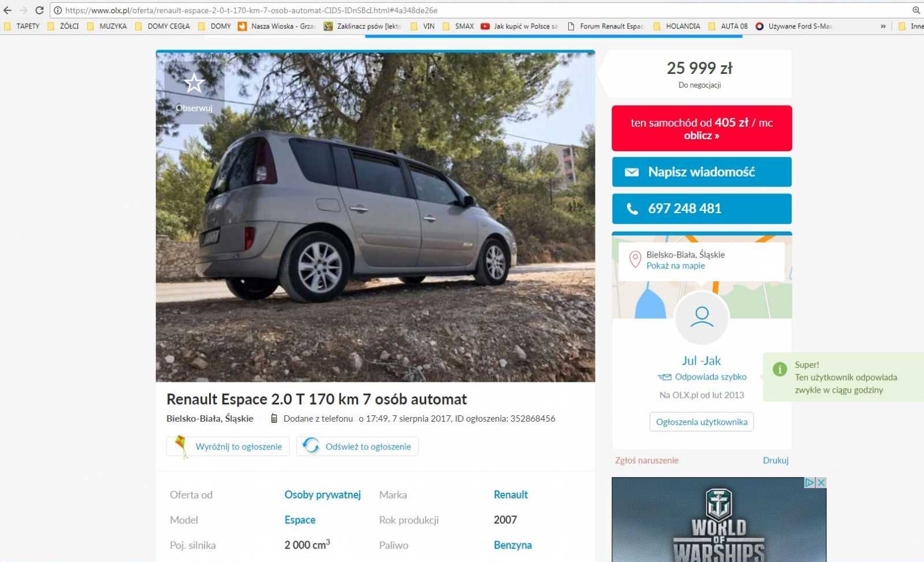Viewport: 924px width, 562px height.
Task: Open the MUZYKA bookmark folder
Action: (107, 26)
